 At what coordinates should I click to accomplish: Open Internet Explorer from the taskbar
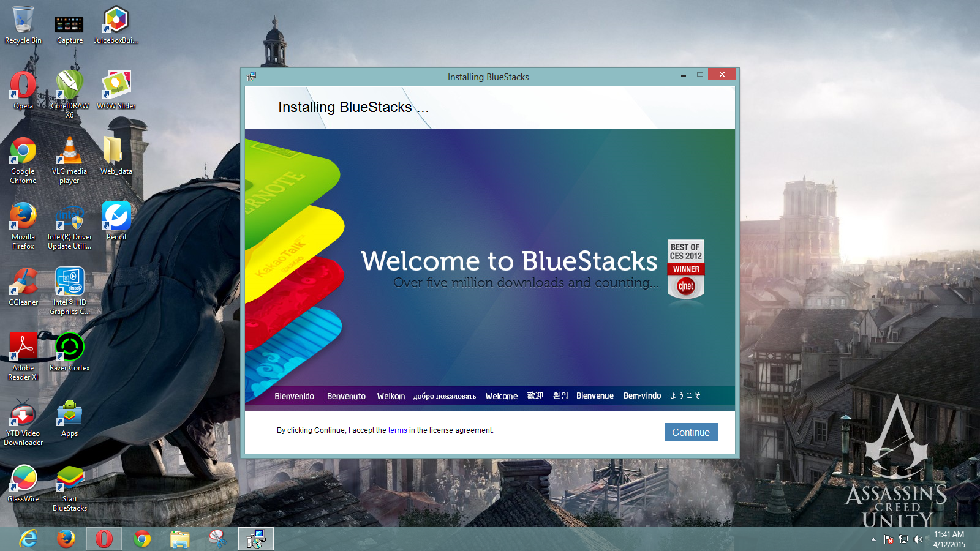coord(28,539)
